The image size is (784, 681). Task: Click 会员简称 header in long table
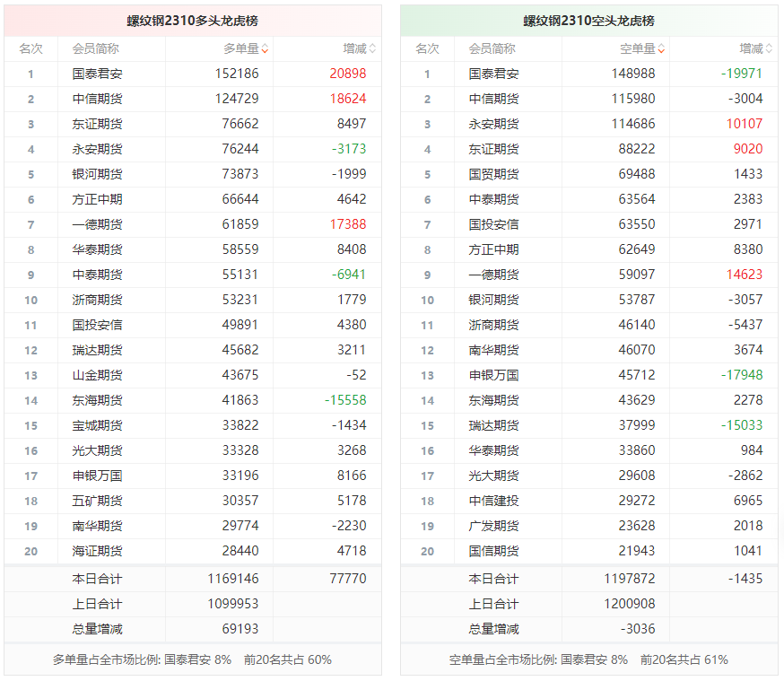[x=95, y=49]
